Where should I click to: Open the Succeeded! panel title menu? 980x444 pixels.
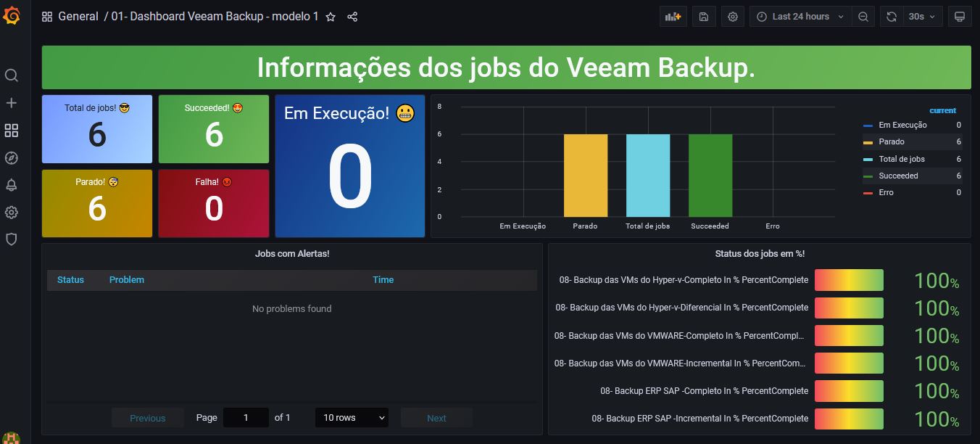(214, 108)
